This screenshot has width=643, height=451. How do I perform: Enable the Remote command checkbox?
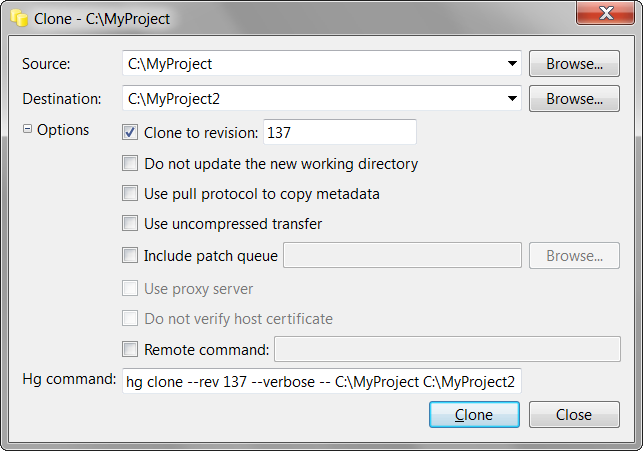point(130,349)
